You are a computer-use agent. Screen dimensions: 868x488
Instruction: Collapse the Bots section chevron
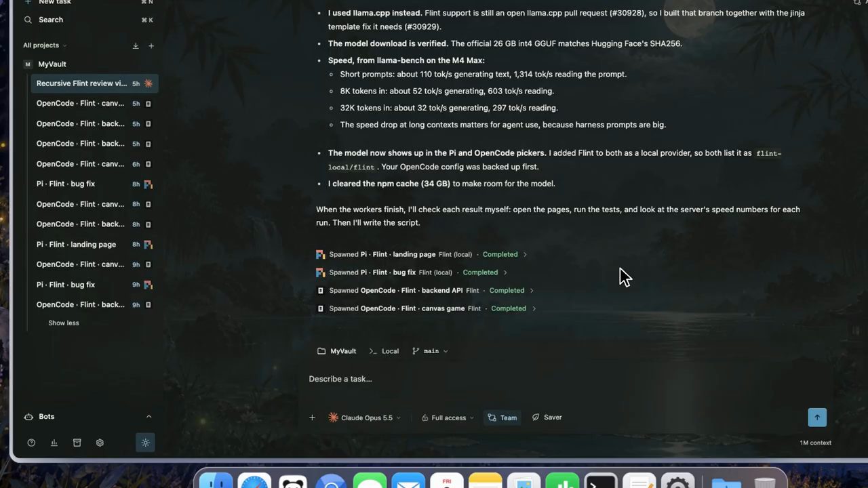point(149,416)
